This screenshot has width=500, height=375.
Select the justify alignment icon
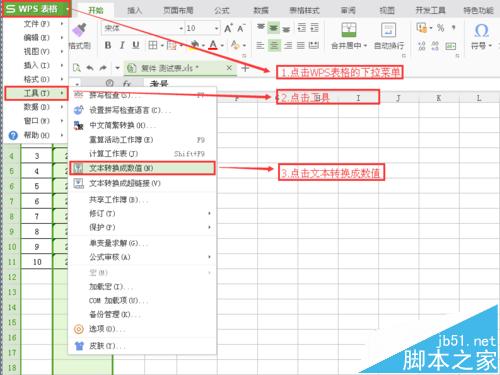(x=301, y=45)
